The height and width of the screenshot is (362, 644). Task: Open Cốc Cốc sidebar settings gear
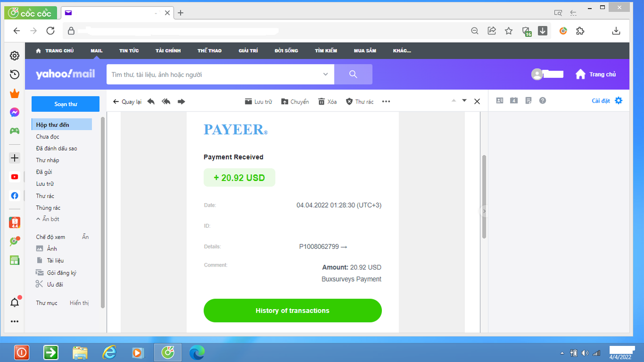click(x=15, y=56)
